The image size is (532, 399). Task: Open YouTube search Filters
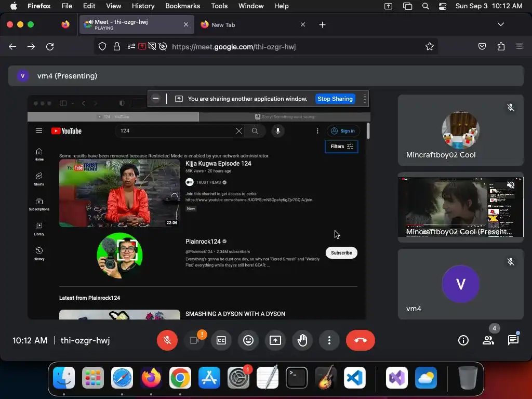(x=342, y=147)
